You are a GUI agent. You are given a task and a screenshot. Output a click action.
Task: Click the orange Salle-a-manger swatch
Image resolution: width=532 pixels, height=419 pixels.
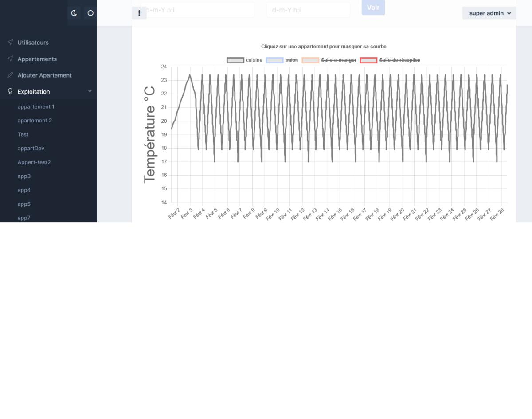310,60
